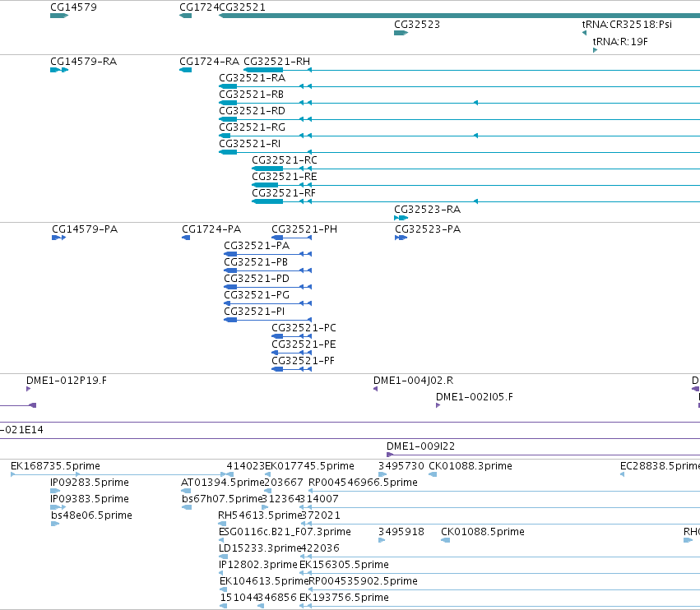Select the CG32521-RE transcript exon block
The height and width of the screenshot is (610, 700).
pyautogui.click(x=265, y=185)
